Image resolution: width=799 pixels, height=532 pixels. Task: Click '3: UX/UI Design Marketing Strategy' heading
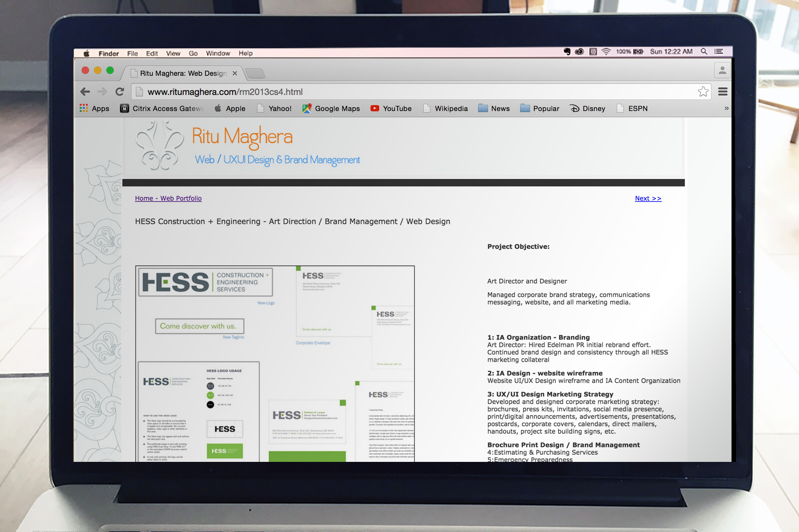[550, 394]
